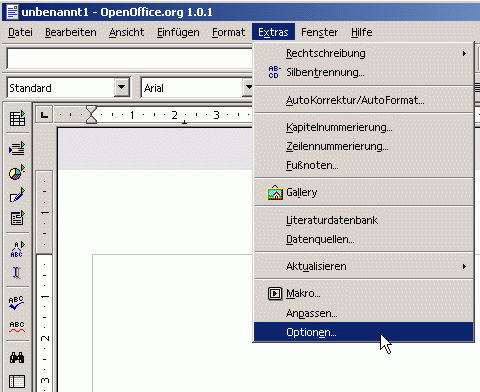480x392 pixels.
Task: Click the Makro play icon in menu
Action: point(275,294)
